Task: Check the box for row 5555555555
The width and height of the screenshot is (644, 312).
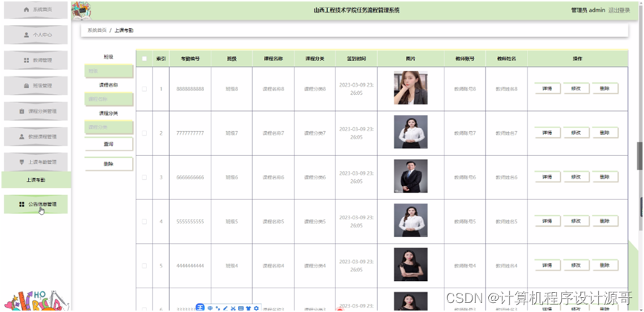Action: point(144,222)
